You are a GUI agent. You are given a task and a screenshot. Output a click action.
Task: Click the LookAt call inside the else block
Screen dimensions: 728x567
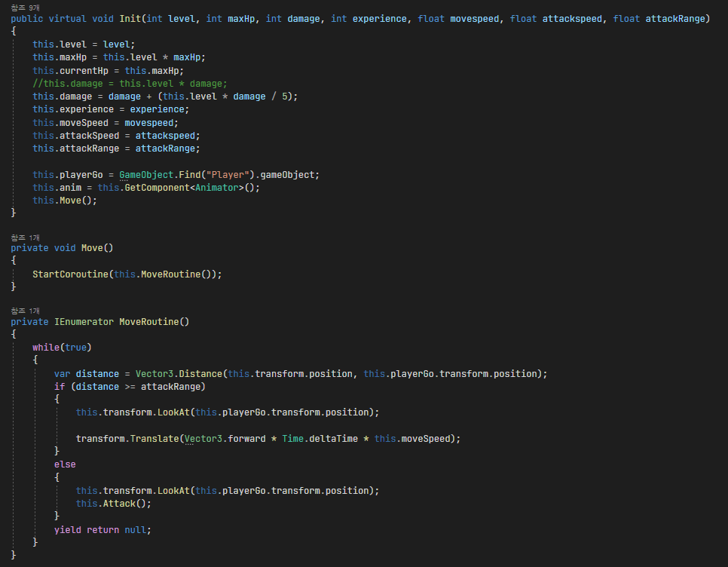point(228,491)
